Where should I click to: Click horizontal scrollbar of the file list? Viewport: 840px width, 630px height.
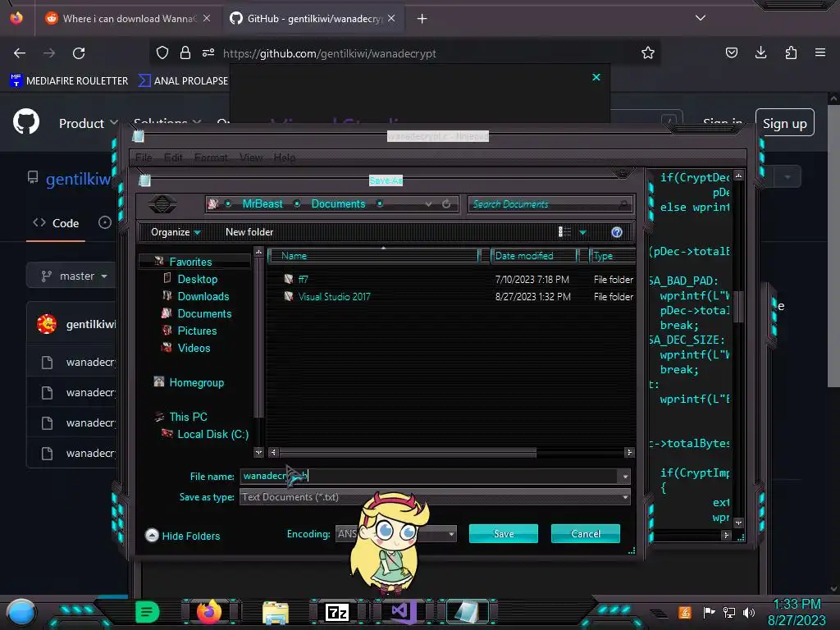pos(407,453)
